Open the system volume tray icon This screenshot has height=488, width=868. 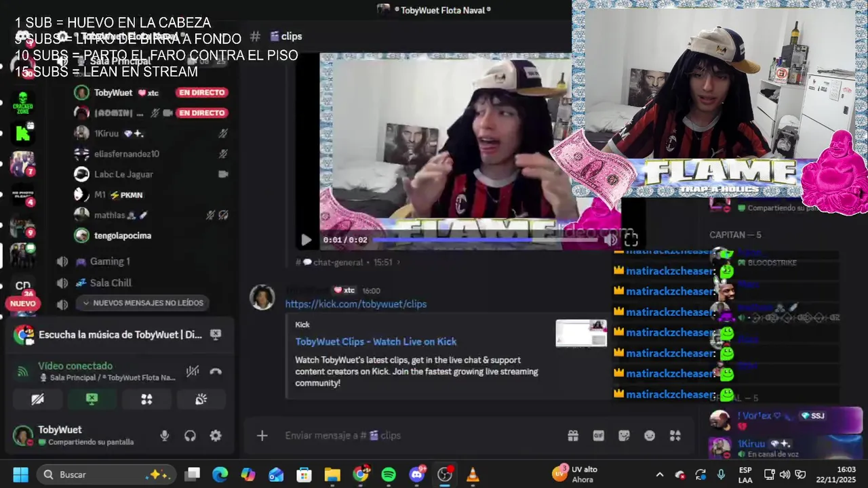click(x=785, y=474)
